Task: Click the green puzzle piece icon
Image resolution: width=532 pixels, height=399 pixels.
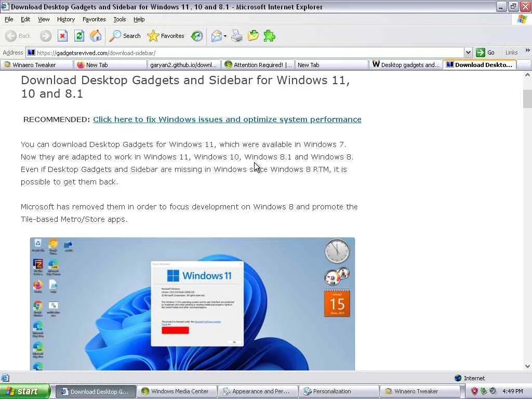Action: point(270,36)
